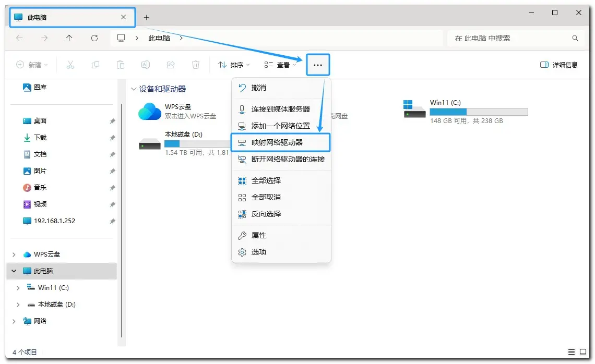Switch to the details list view icon
This screenshot has width=595, height=364.
[x=571, y=352]
